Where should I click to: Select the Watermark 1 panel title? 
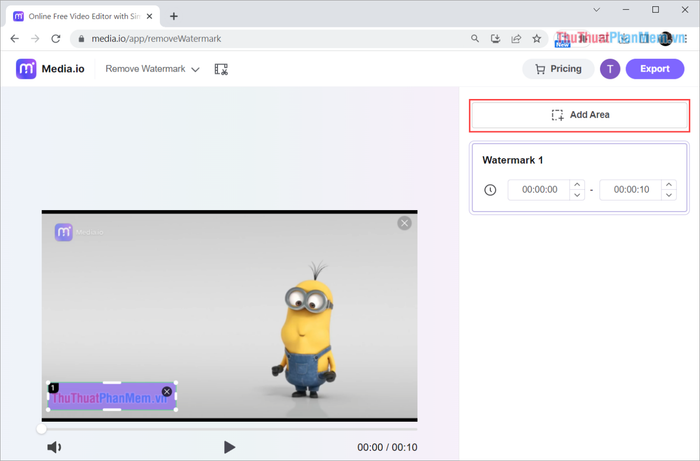click(512, 160)
